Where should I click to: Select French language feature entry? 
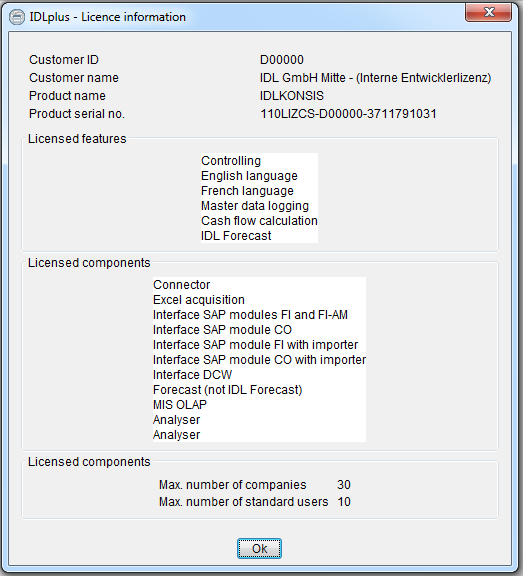pyautogui.click(x=247, y=191)
